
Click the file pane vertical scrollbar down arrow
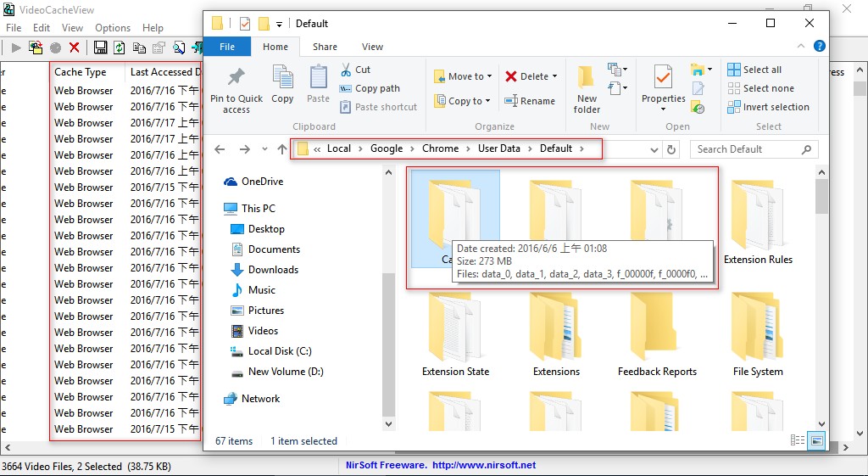pyautogui.click(x=821, y=424)
